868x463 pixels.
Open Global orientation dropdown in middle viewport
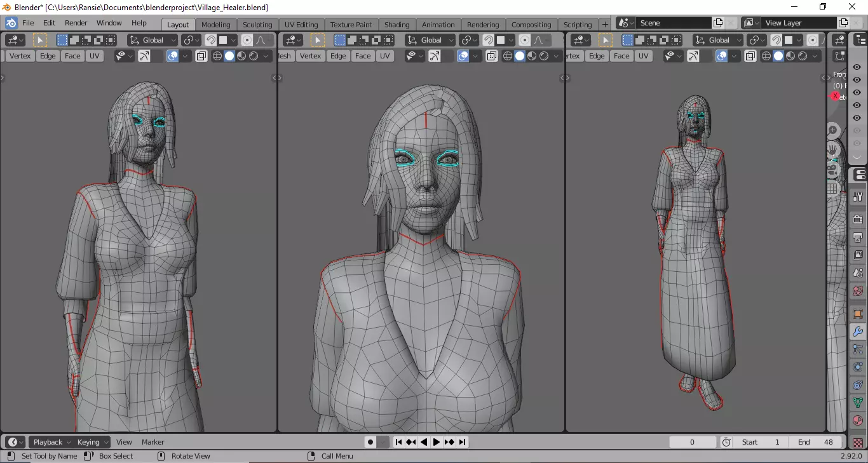coord(431,40)
